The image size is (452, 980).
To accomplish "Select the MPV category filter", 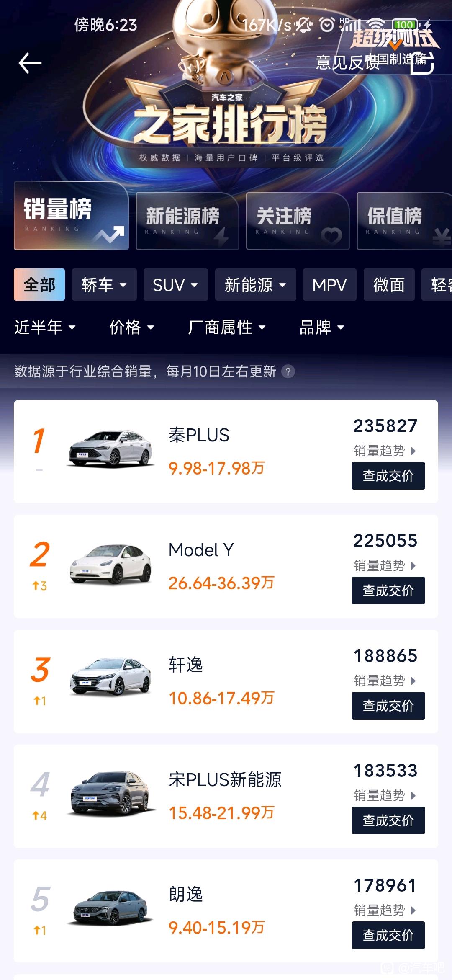I will (x=330, y=285).
